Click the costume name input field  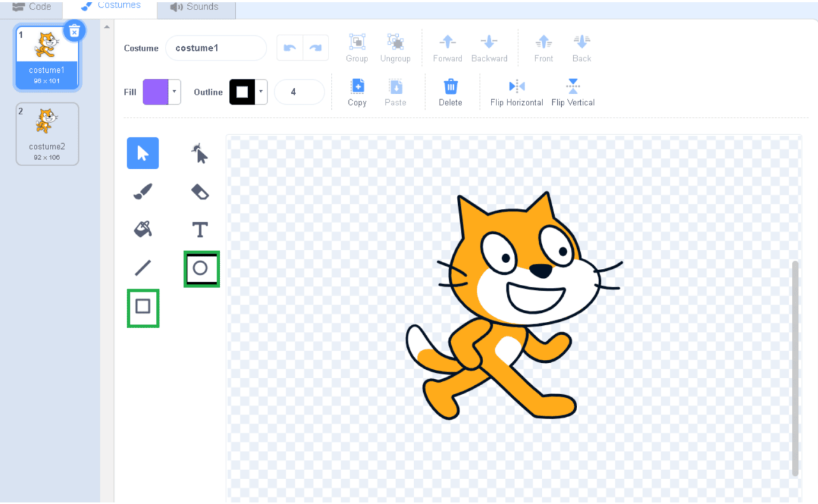tap(215, 47)
